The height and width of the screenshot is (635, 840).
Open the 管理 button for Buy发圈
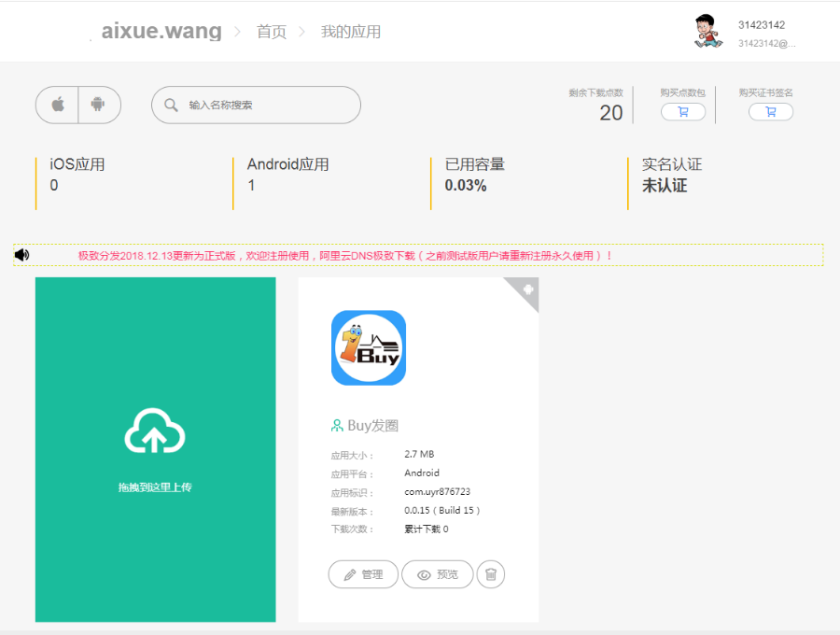(363, 574)
